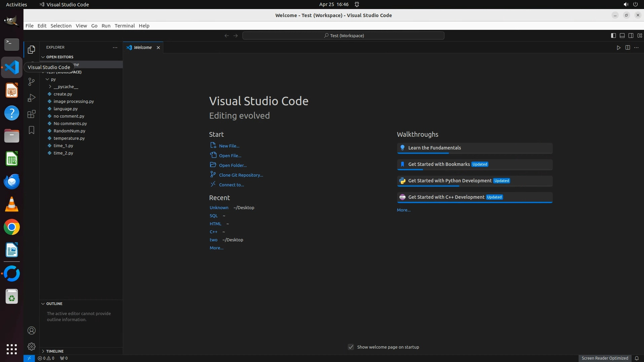Collapse the Outline section

tap(54, 304)
